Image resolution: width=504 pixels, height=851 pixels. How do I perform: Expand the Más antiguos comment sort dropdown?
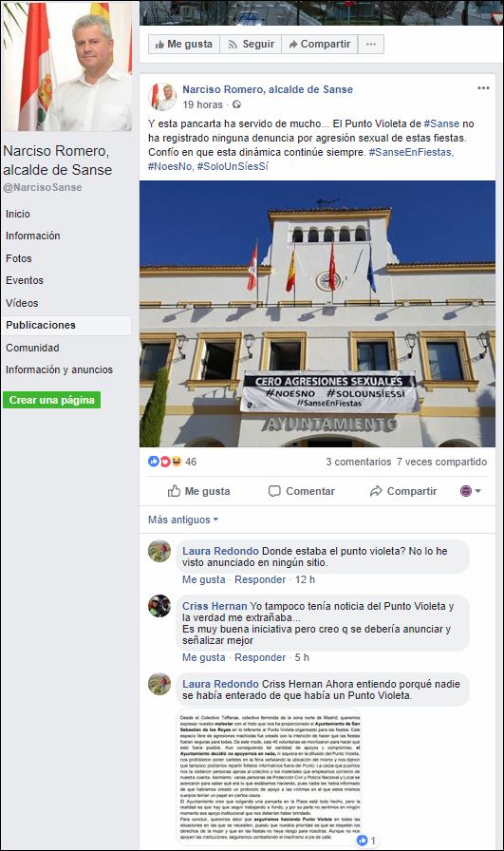183,520
